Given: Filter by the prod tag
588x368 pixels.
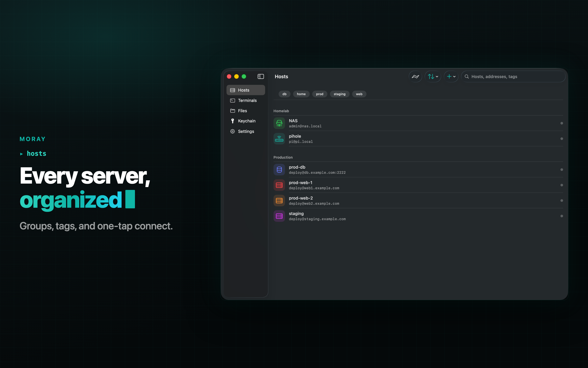Looking at the screenshot, I should click(320, 94).
